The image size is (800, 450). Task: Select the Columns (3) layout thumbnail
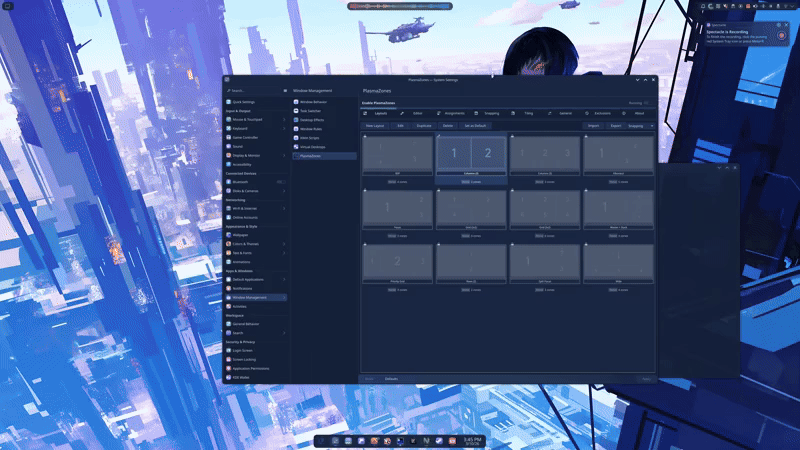pyautogui.click(x=544, y=155)
